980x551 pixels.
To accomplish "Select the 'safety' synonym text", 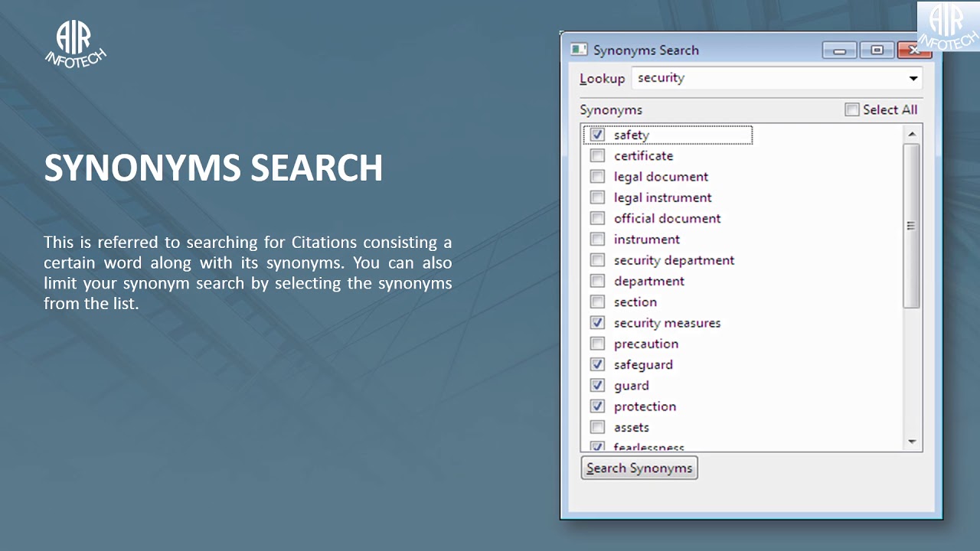I will tap(632, 135).
